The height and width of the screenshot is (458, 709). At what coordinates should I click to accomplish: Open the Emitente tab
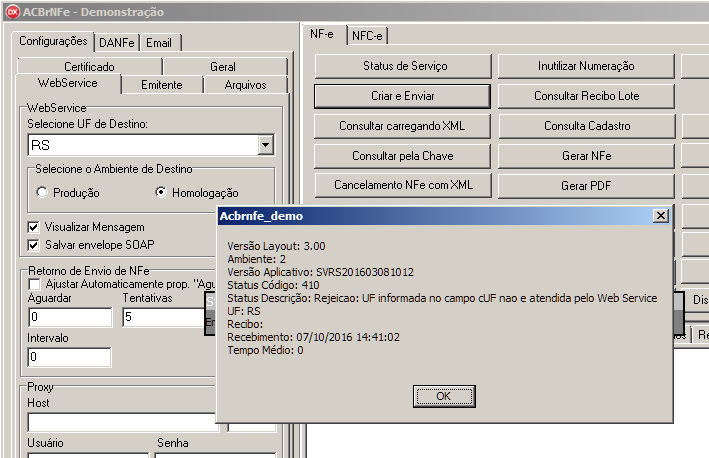click(x=161, y=85)
